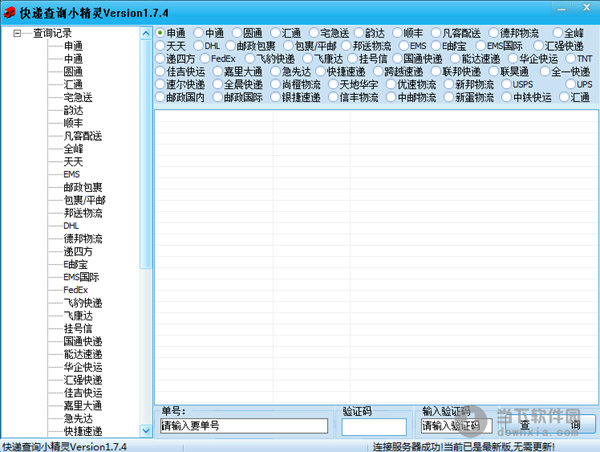600x452 pixels.
Task: Select 挂号信 tree entry
Action: tap(78, 328)
